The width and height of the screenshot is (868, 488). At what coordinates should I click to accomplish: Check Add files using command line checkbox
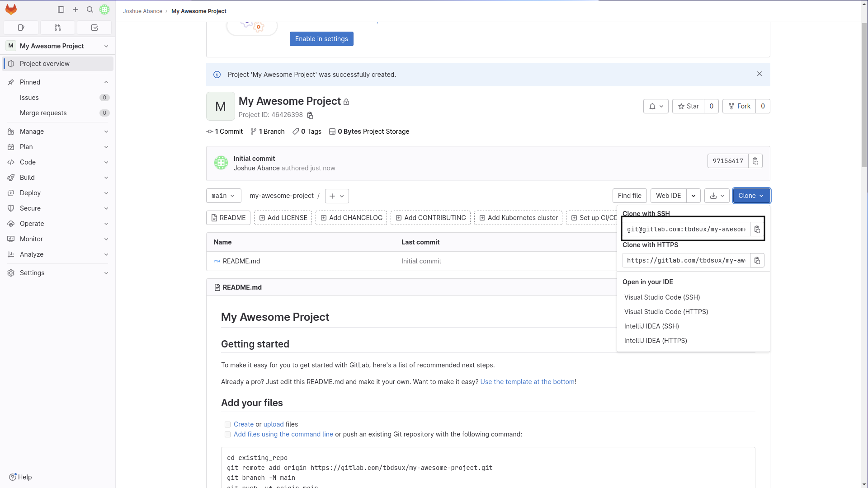point(227,435)
